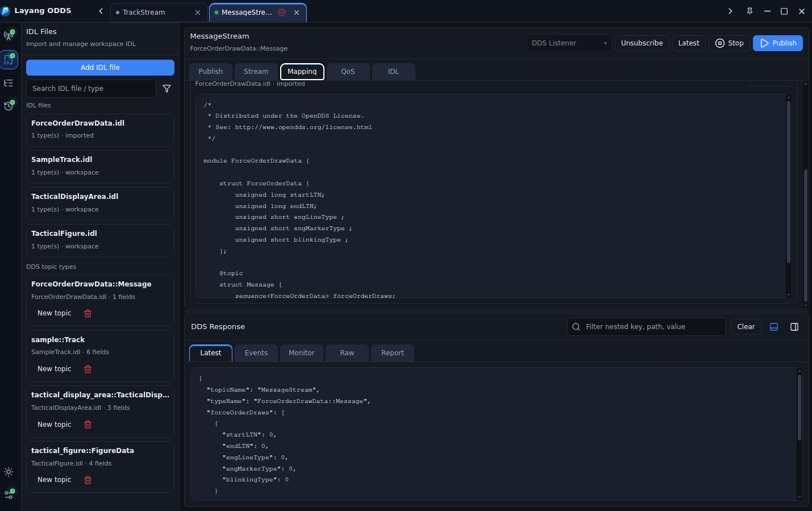Screen dimensions: 812x511
Task: Open the Raw response tab
Action: [x=347, y=353]
